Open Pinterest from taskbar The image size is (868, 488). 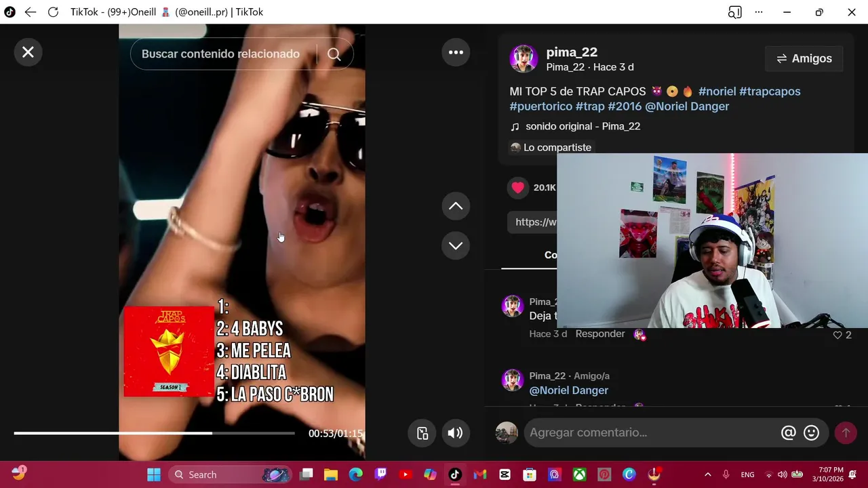point(604,474)
